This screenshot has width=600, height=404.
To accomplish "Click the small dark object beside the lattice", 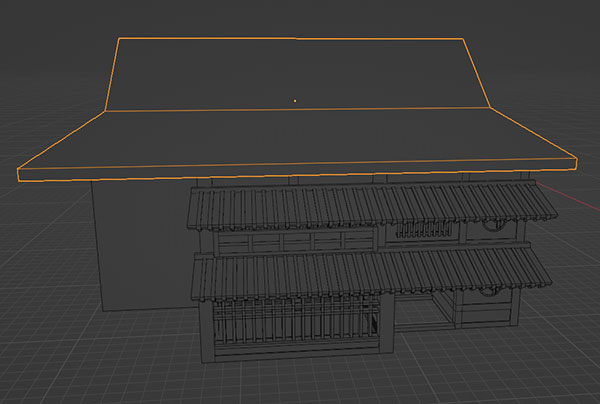I will pyautogui.click(x=374, y=323).
